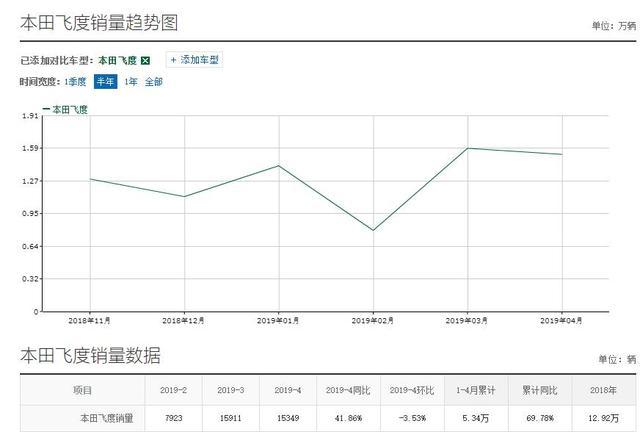Viewport: 640px width, 432px height.
Task: Click the 2019年03月 peak point on the line
Action: coord(468,148)
